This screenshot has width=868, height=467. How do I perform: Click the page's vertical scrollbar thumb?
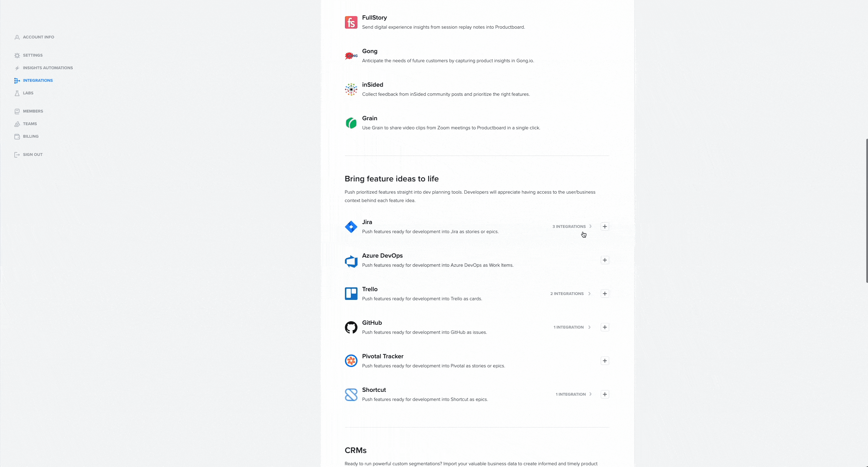pyautogui.click(x=867, y=210)
